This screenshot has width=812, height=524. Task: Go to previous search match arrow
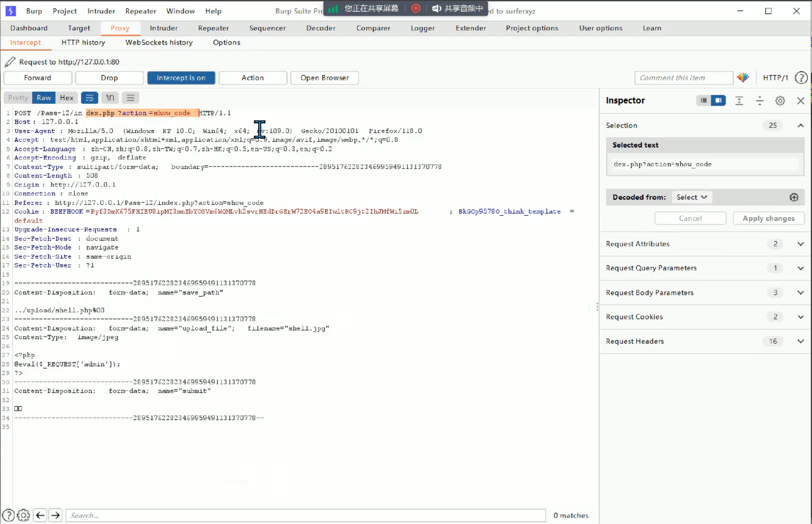40,515
